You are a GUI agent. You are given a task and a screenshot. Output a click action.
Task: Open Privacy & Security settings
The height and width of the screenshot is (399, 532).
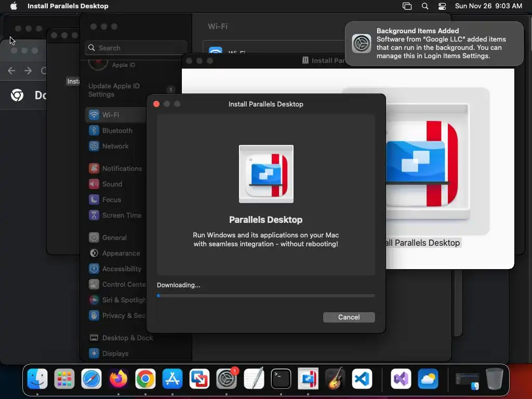pos(116,316)
